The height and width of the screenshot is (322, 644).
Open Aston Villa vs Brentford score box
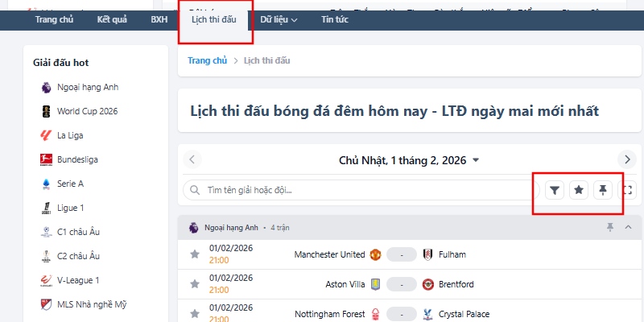click(402, 284)
